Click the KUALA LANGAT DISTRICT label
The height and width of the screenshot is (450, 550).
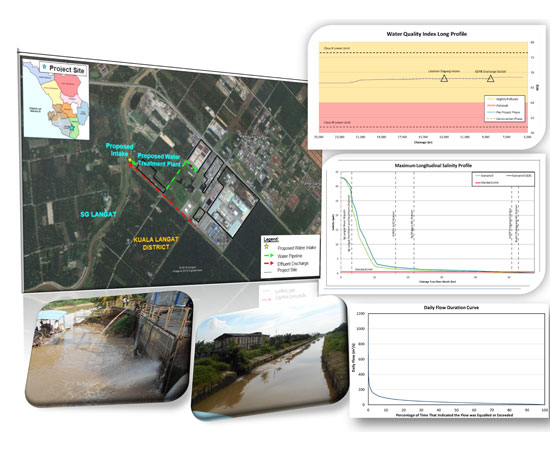156,243
